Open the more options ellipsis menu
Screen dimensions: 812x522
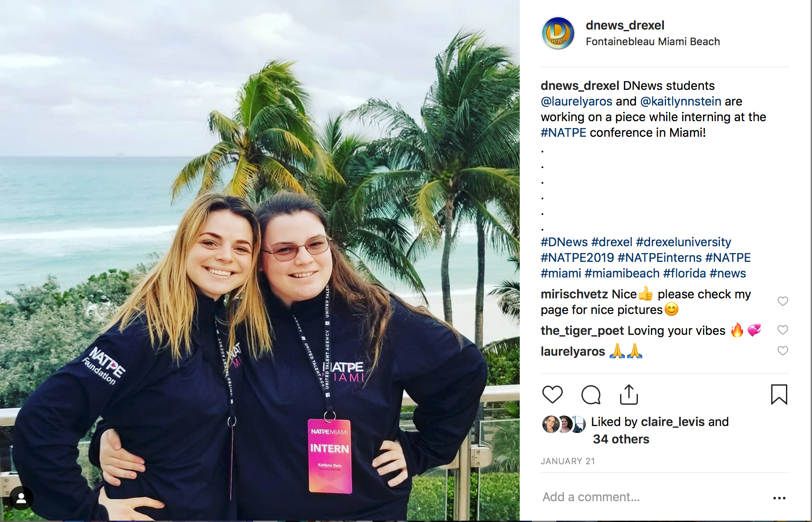(779, 498)
